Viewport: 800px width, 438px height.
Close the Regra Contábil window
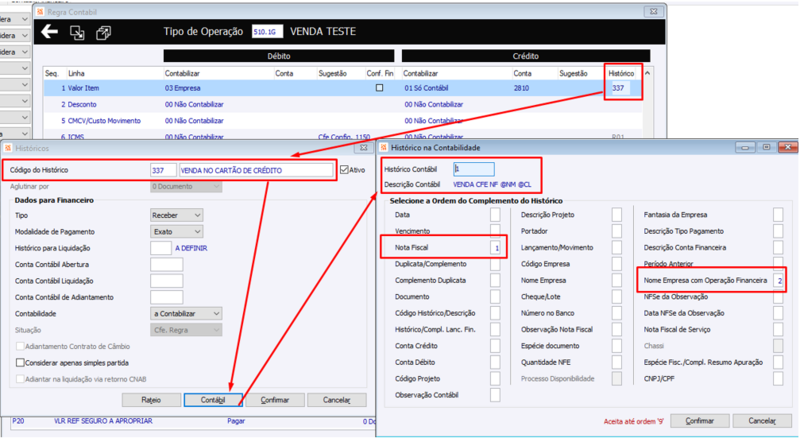[654, 11]
